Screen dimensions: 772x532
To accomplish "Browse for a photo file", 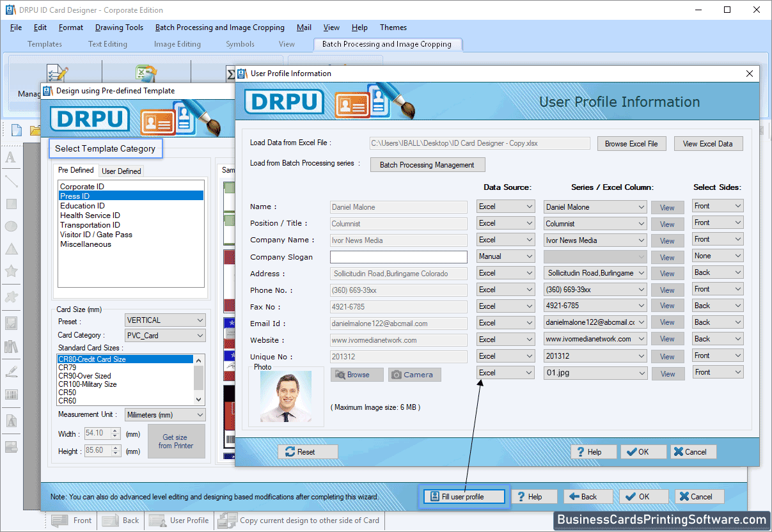I will coord(357,375).
